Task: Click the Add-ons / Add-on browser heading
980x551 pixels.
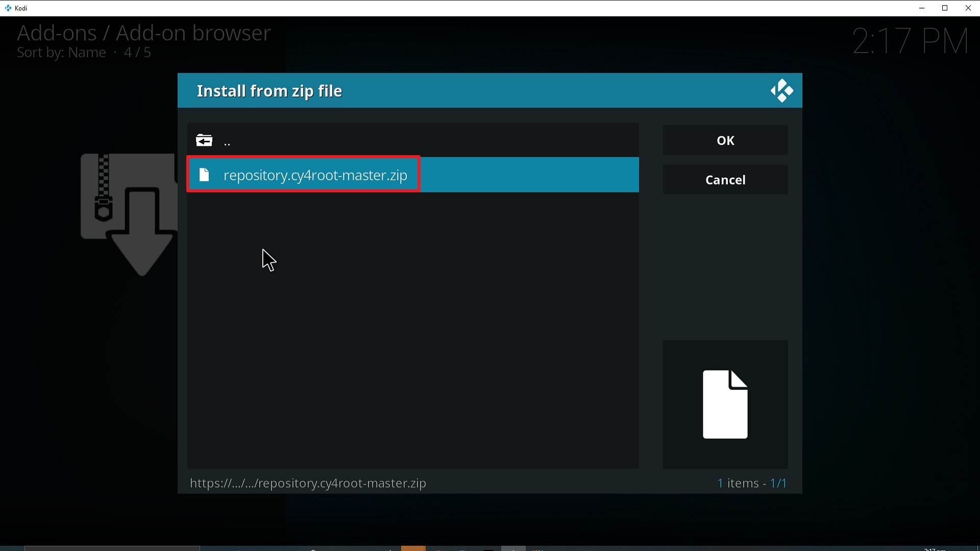Action: point(143,33)
